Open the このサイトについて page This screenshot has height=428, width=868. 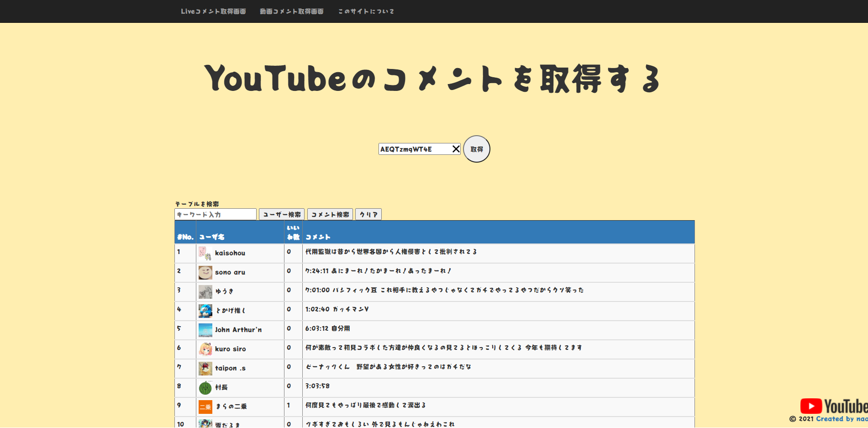click(365, 11)
